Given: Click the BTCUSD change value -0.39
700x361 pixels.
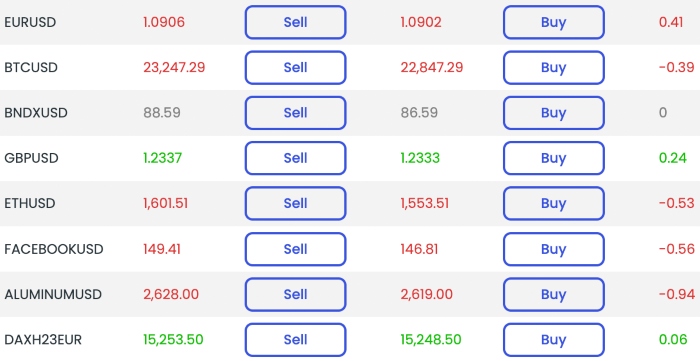Looking at the screenshot, I should tap(676, 67).
